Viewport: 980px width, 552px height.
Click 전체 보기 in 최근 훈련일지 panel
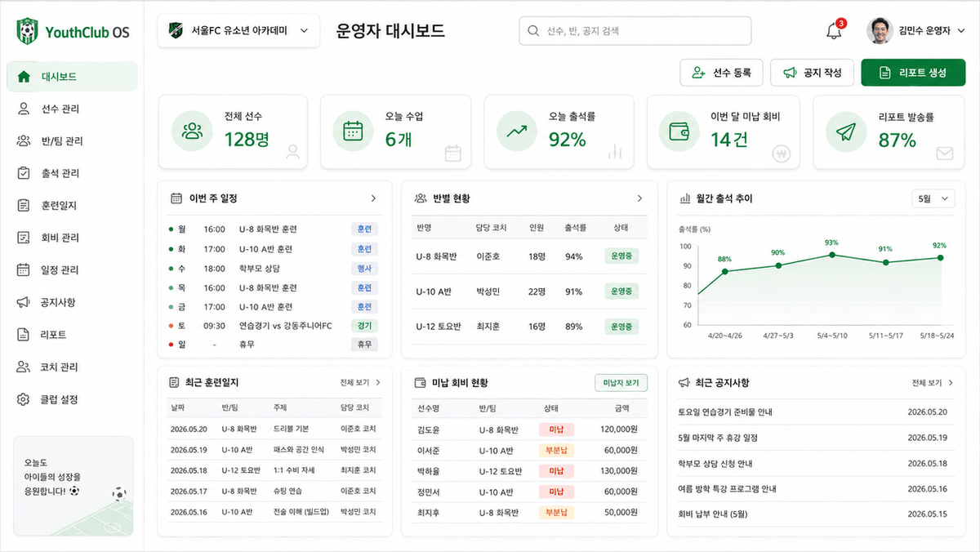(x=360, y=382)
